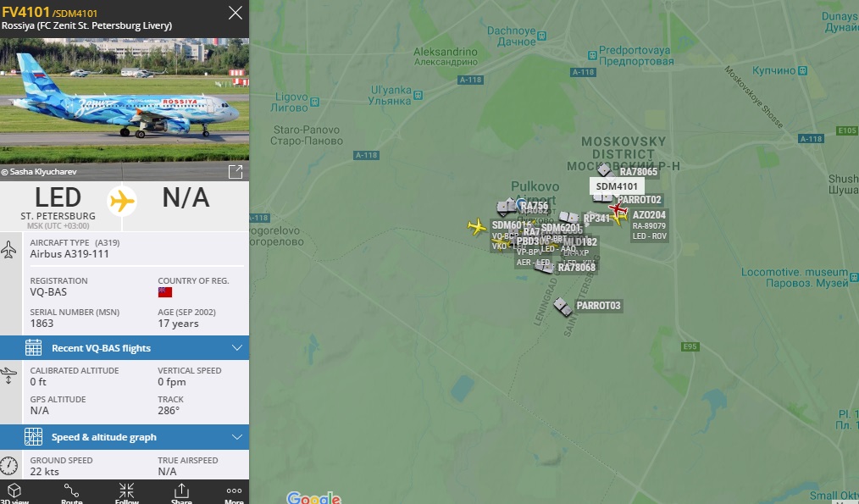
Task: Click the chevron beside Speed & altitude graph
Action: (x=236, y=437)
